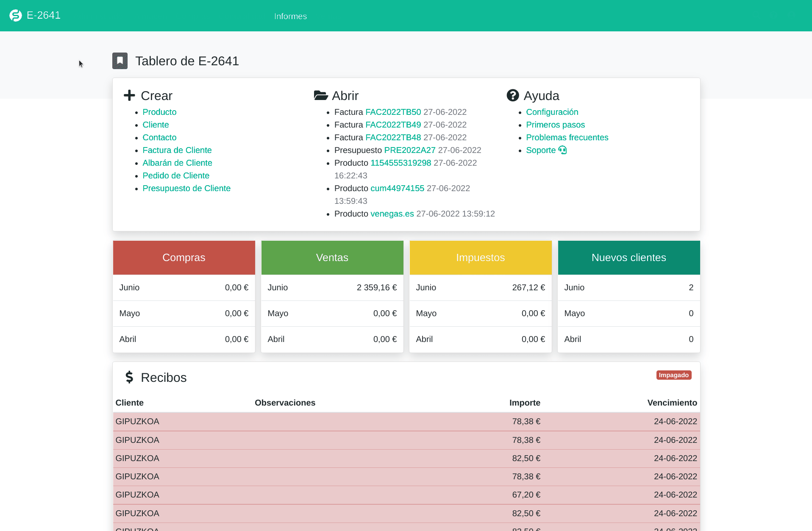Image resolution: width=812 pixels, height=531 pixels.
Task: Open invoice FAC2022TB48
Action: [393, 137]
